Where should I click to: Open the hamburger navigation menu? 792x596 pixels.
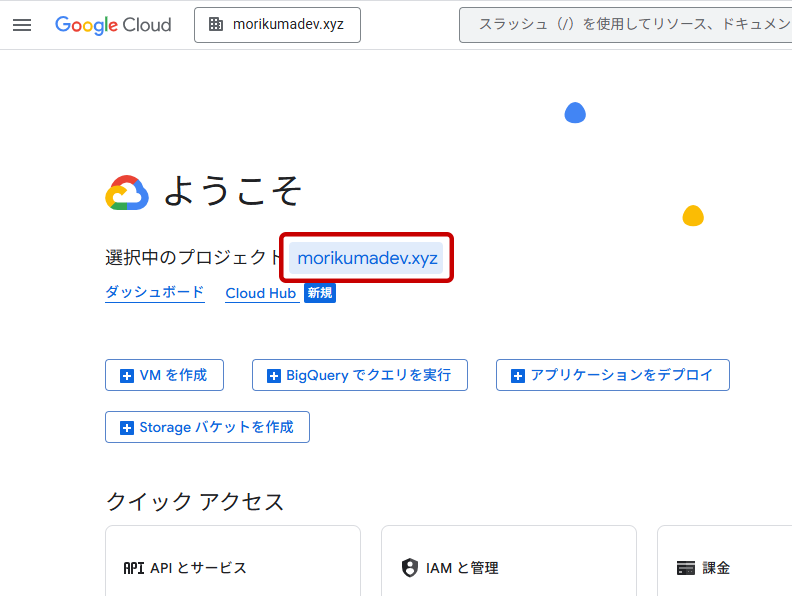tap(22, 25)
